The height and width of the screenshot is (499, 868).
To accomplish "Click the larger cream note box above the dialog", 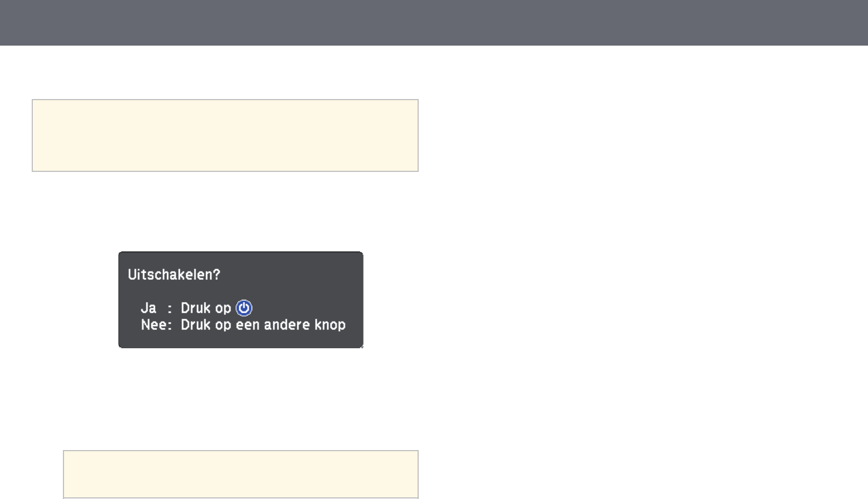I will click(225, 135).
